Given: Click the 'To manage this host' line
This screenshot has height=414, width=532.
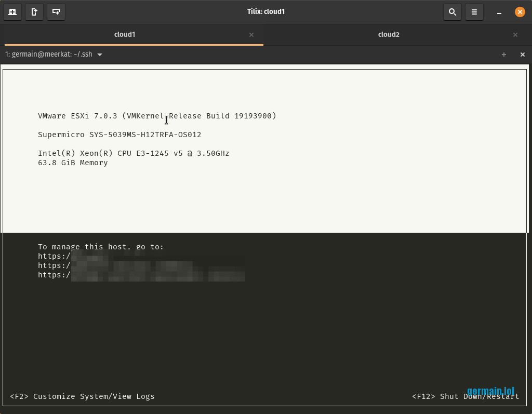Looking at the screenshot, I should (101, 247).
